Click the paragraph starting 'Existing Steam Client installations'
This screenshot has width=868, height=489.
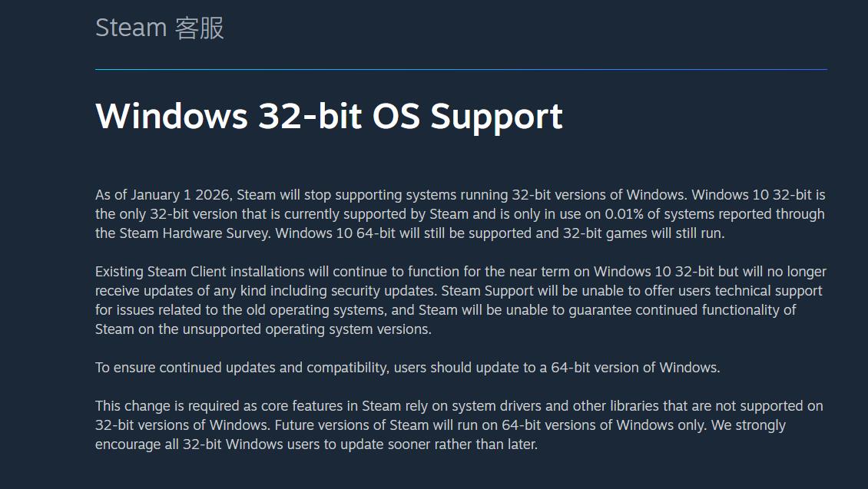pos(459,300)
